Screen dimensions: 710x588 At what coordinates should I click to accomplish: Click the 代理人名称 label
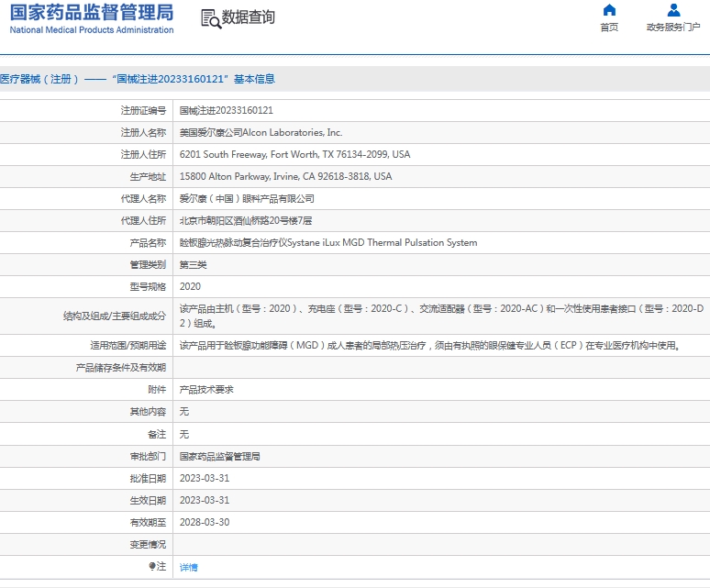pyautogui.click(x=143, y=199)
